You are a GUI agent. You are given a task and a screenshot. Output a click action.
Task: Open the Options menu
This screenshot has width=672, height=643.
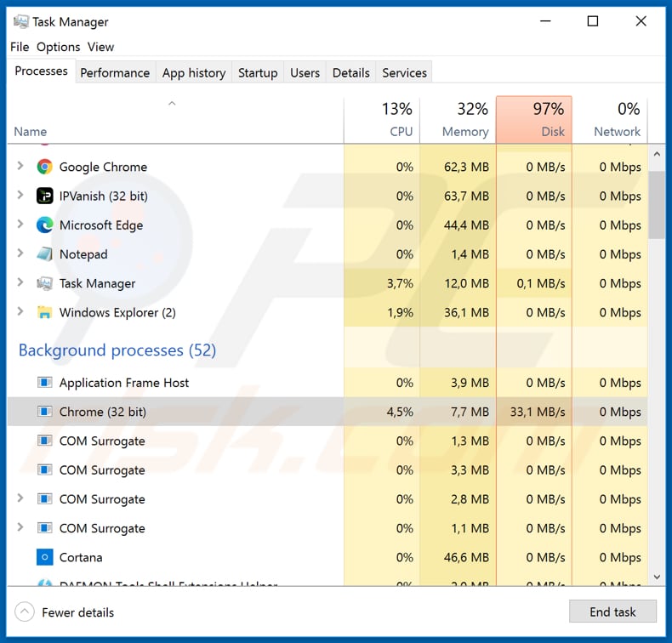[58, 47]
